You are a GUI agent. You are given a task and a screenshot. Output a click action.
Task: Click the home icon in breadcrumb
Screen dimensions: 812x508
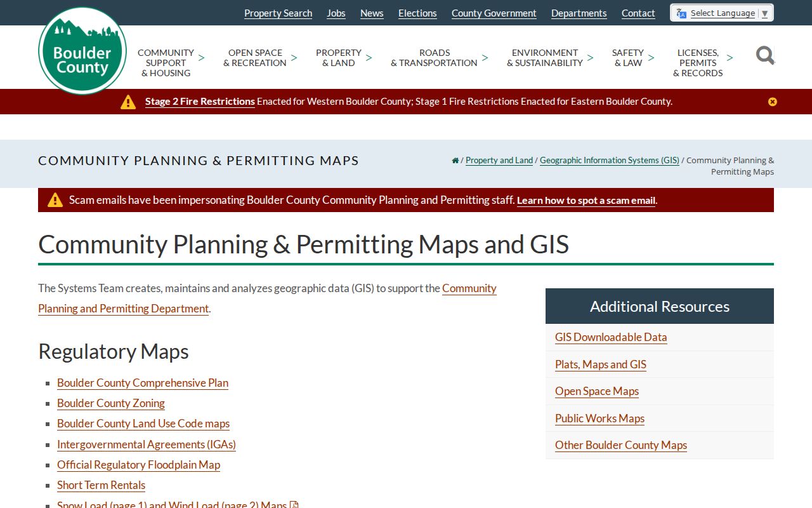455,161
